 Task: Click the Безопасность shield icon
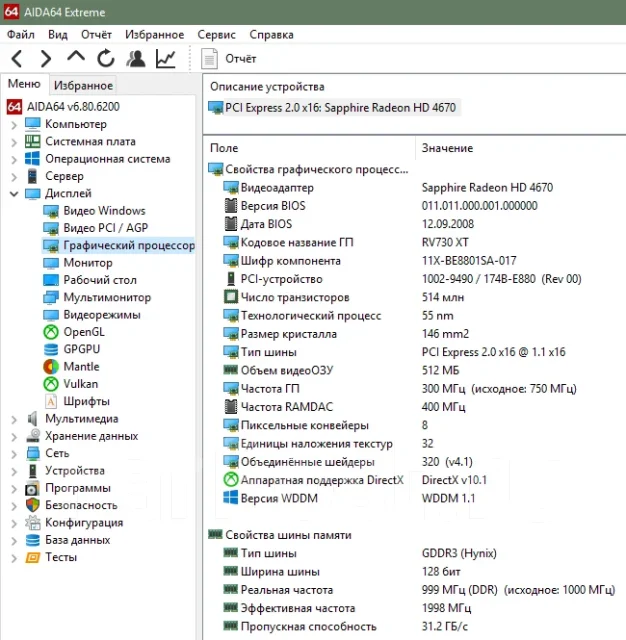(33, 505)
